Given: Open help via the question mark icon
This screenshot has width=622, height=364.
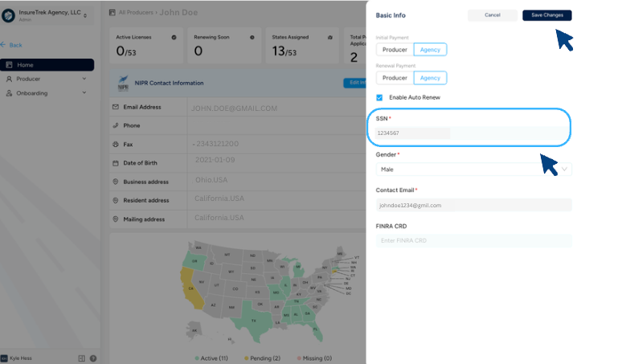Looking at the screenshot, I should (93, 358).
